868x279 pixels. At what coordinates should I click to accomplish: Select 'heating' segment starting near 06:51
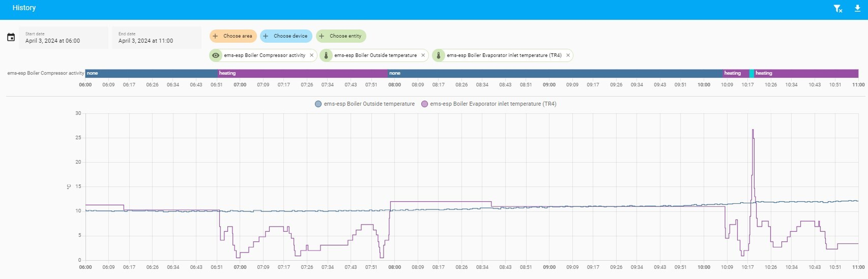(303, 73)
